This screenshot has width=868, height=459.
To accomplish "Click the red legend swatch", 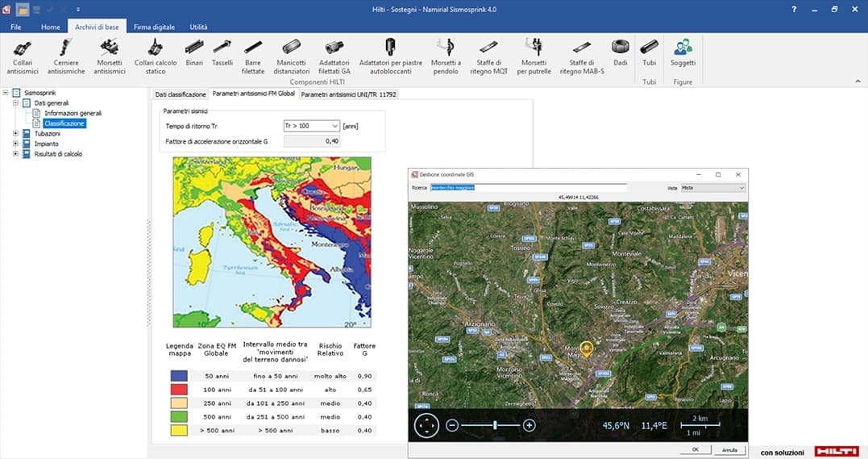I will [x=179, y=390].
